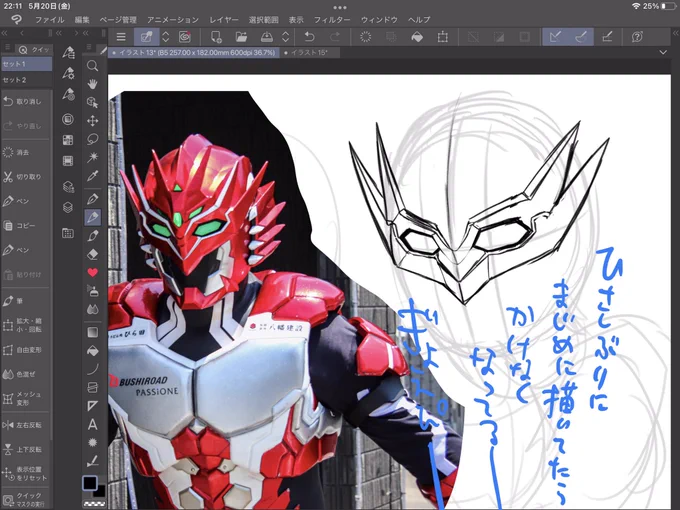
Task: Select the highlighted Pencil tool
Action: (x=92, y=217)
